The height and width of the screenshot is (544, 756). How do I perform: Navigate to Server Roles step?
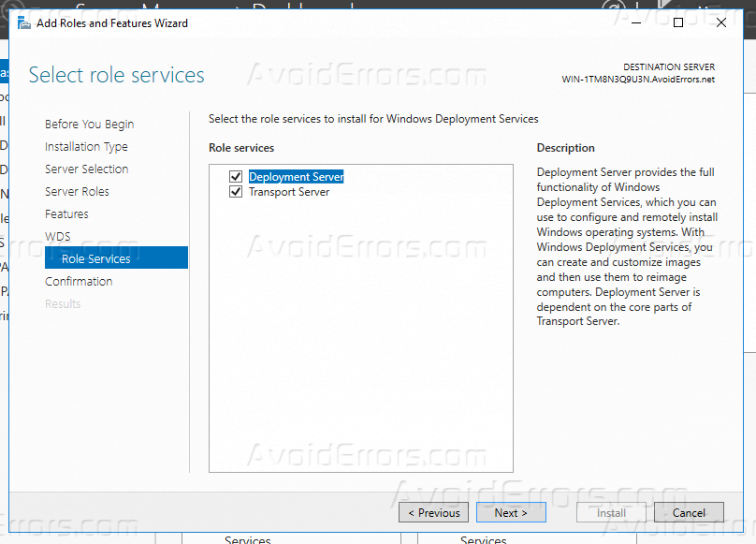[x=77, y=192]
